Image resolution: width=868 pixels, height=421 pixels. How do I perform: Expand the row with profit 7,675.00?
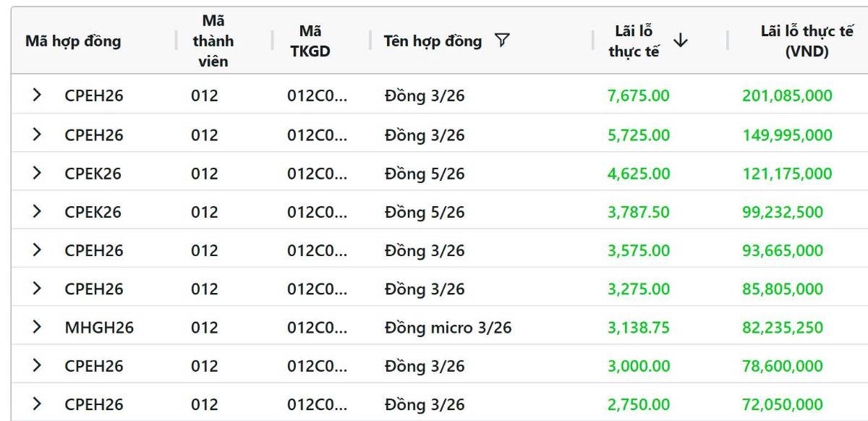(x=37, y=95)
